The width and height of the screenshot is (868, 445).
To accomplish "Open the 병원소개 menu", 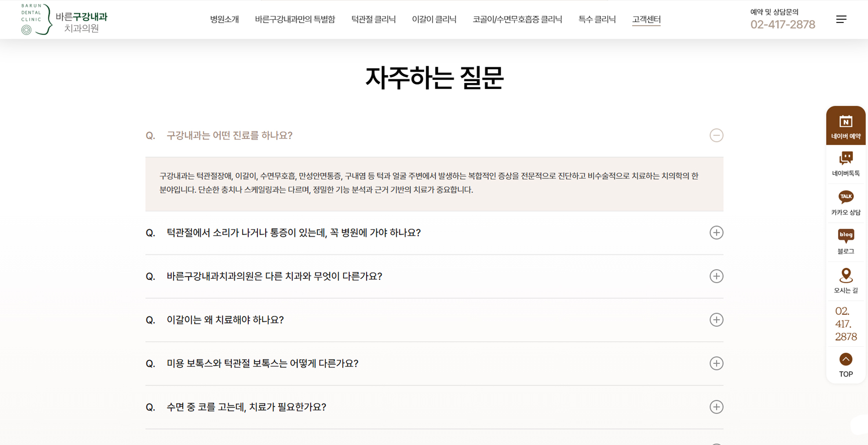I will coord(224,19).
